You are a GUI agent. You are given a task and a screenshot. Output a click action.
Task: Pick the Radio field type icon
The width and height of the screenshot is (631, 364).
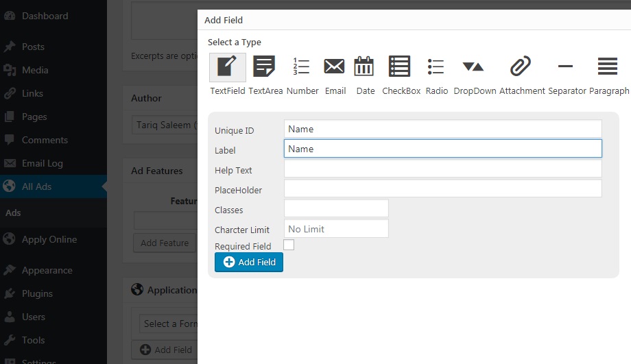point(436,67)
